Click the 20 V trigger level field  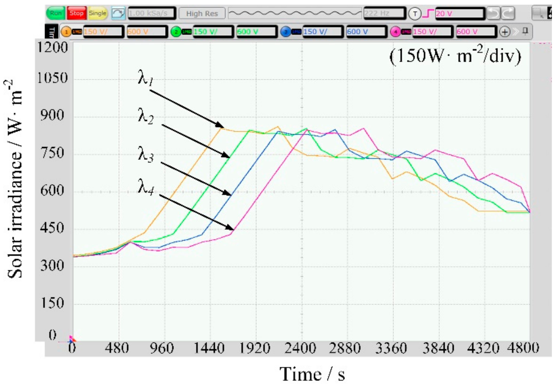[460, 13]
